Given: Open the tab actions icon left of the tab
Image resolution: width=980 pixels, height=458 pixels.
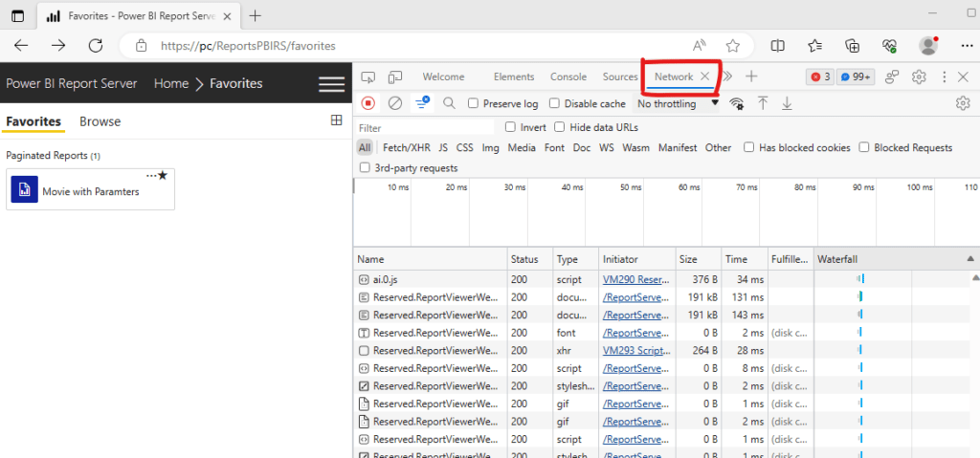Looking at the screenshot, I should [x=18, y=16].
